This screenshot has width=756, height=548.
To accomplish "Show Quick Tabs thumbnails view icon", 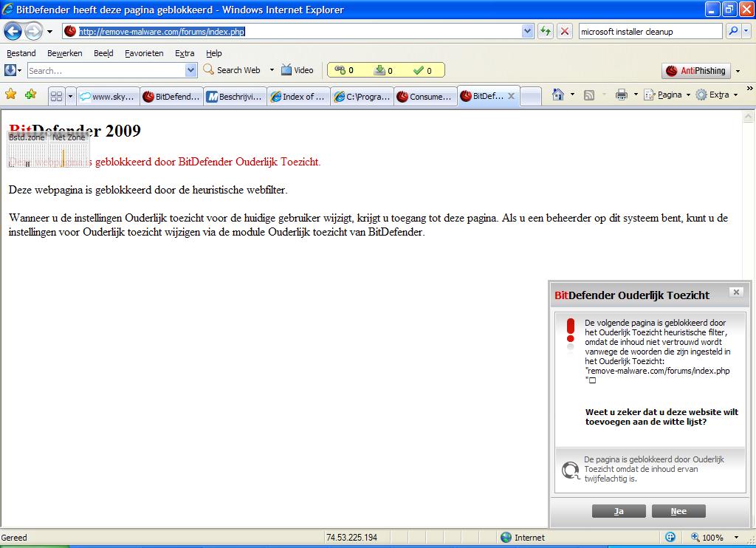I will coord(56,97).
